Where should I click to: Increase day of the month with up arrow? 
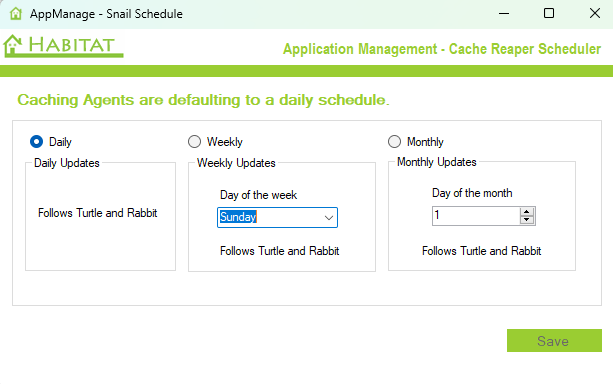[527, 212]
